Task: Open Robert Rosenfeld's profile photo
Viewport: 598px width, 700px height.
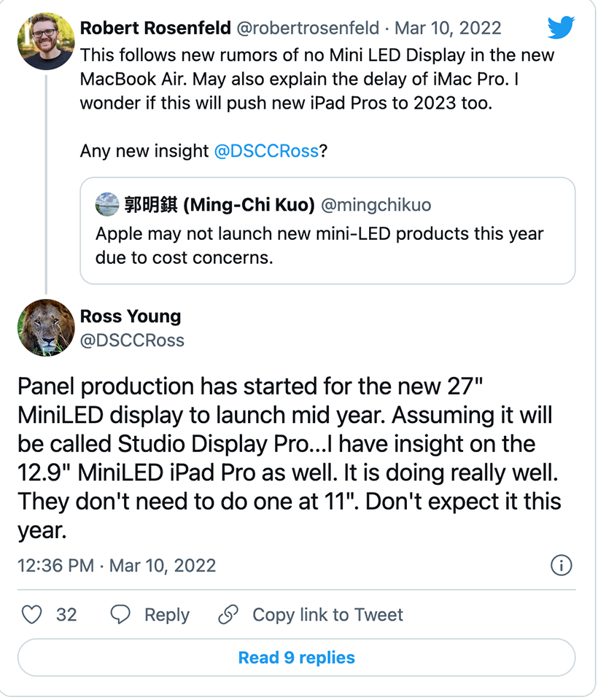Action: coord(46,42)
